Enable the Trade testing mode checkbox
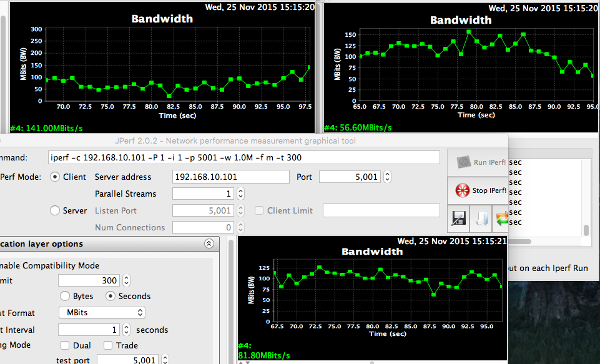The image size is (600, 364). coord(108,345)
